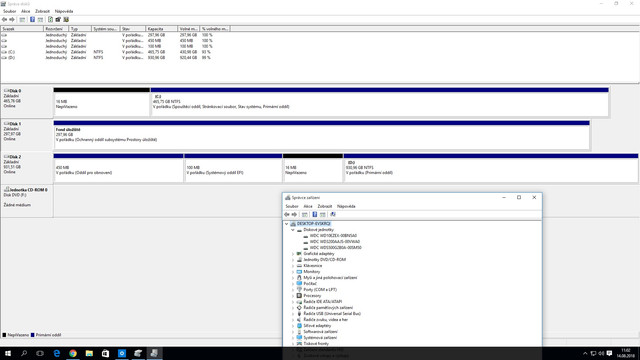This screenshot has width=640, height=360.
Task: Click the forward arrow in Disk Management toolbar
Action: (x=12, y=20)
